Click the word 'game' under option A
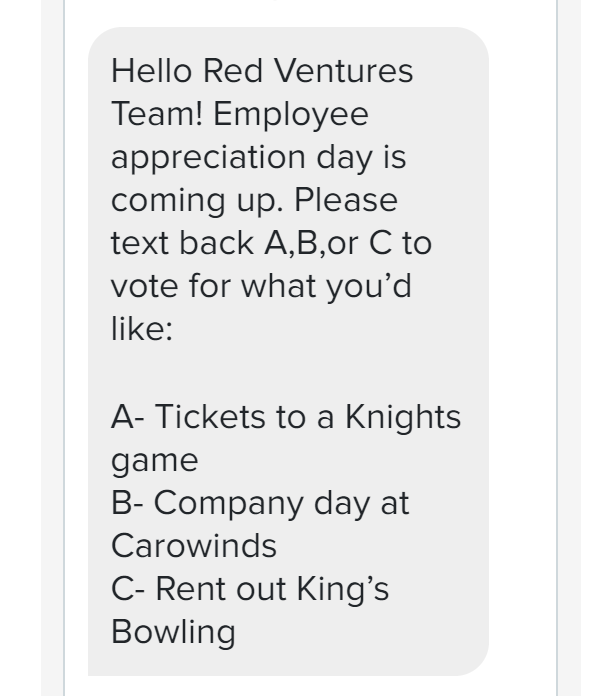Viewport: 605px width, 696px height. 154,463
